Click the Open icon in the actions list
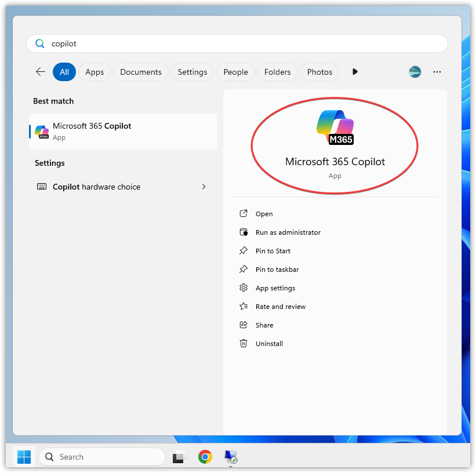Viewport: 476px width, 473px height. pos(244,214)
